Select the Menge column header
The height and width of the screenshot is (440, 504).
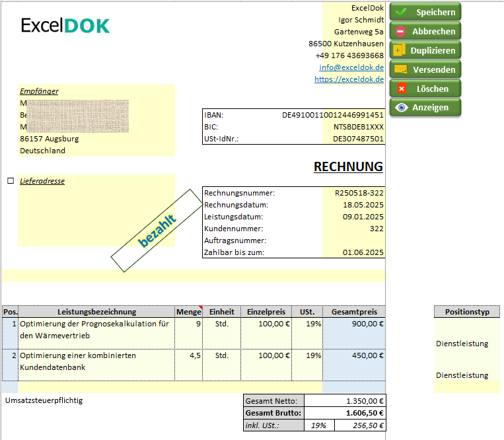coord(189,312)
